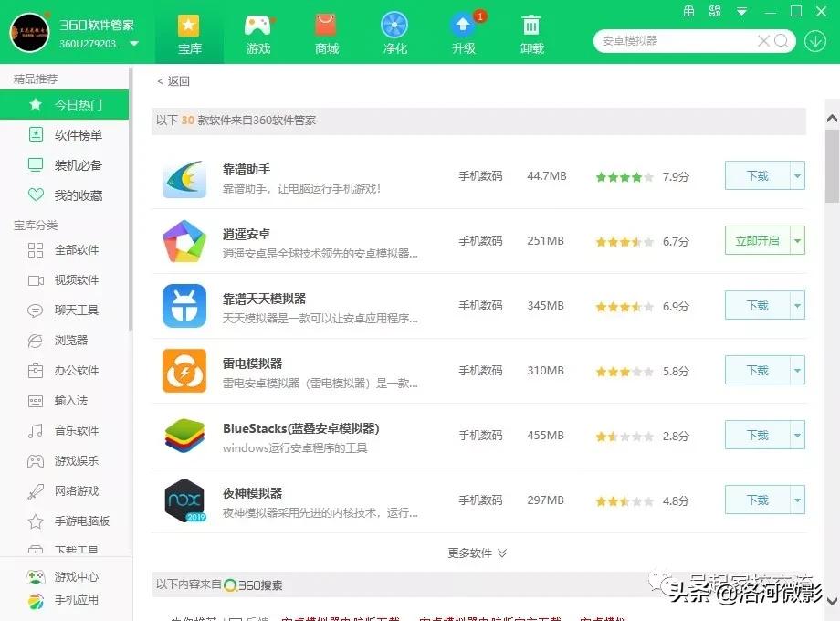Click 立即开启 to launch 逍遥安卓
The image size is (840, 621).
click(760, 241)
